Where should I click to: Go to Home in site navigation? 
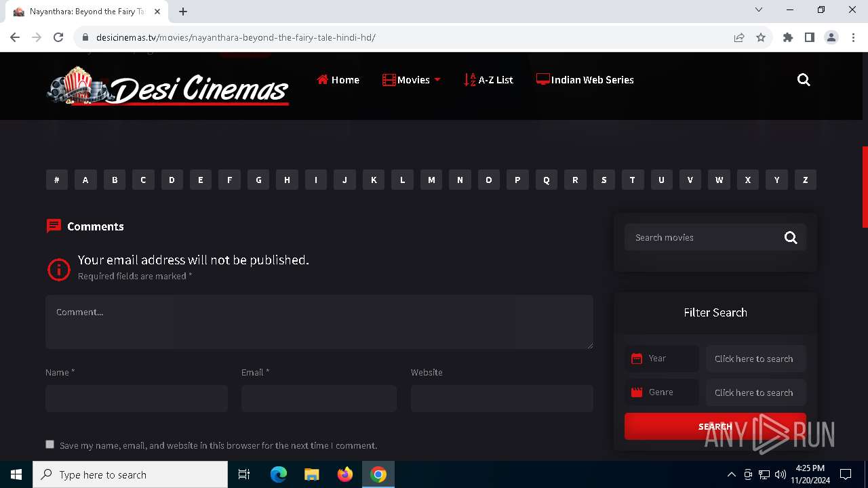[338, 80]
